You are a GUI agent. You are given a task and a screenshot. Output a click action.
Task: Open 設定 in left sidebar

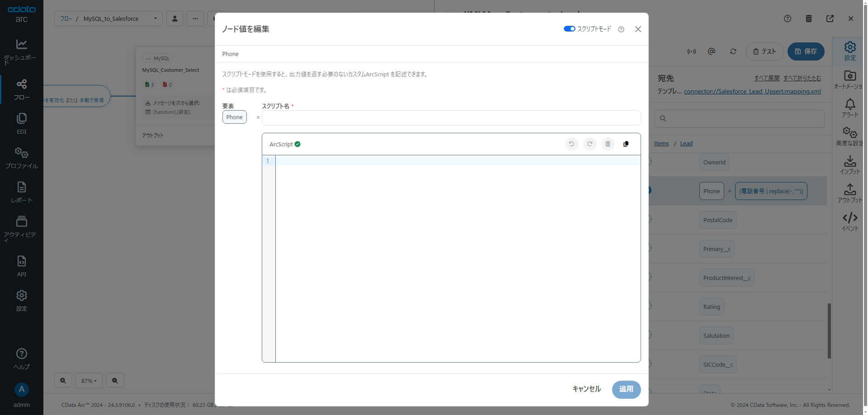point(22,301)
